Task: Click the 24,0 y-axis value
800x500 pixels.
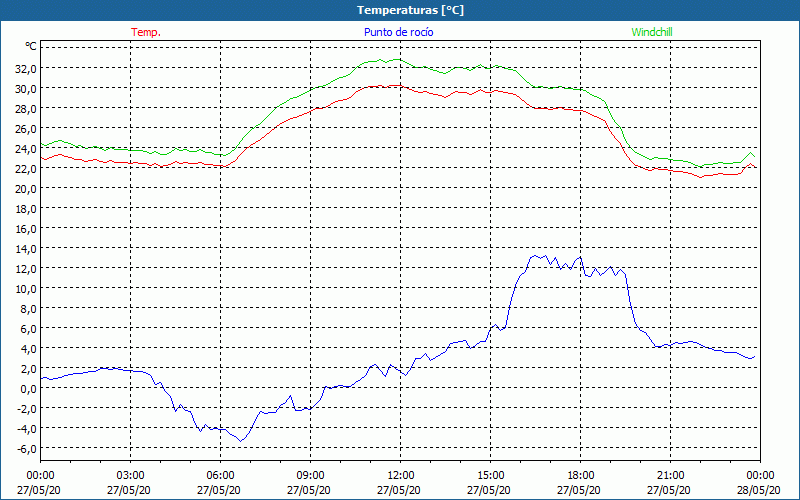Action: click(27, 148)
